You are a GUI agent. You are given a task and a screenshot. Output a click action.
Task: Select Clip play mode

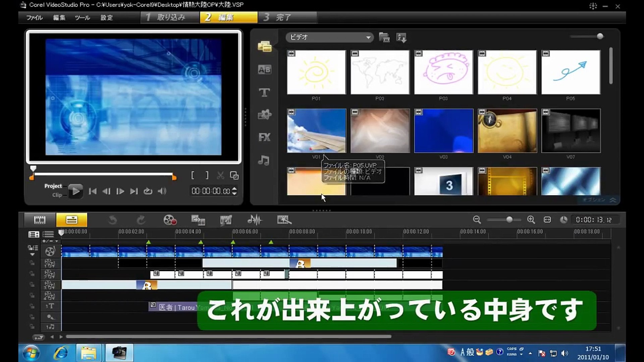click(x=57, y=195)
